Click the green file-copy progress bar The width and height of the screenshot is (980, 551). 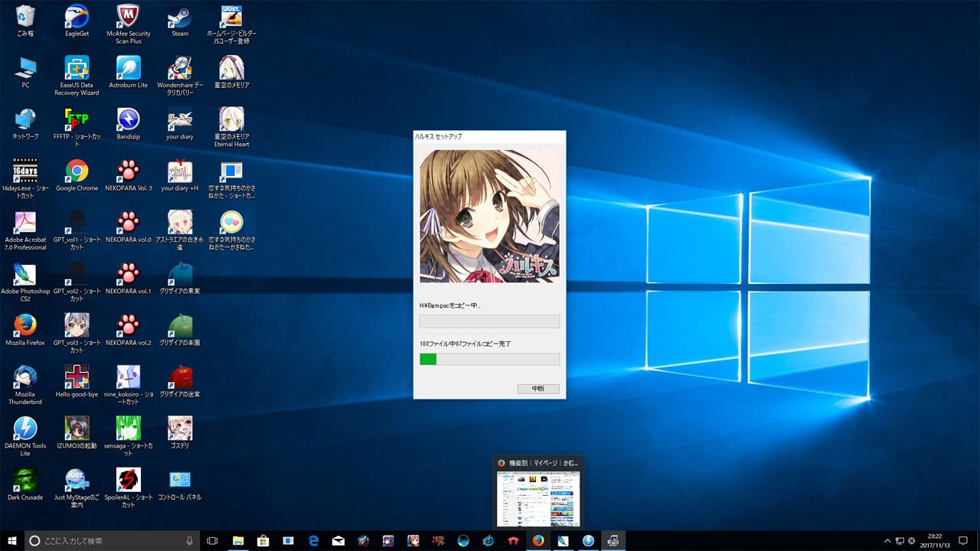489,359
